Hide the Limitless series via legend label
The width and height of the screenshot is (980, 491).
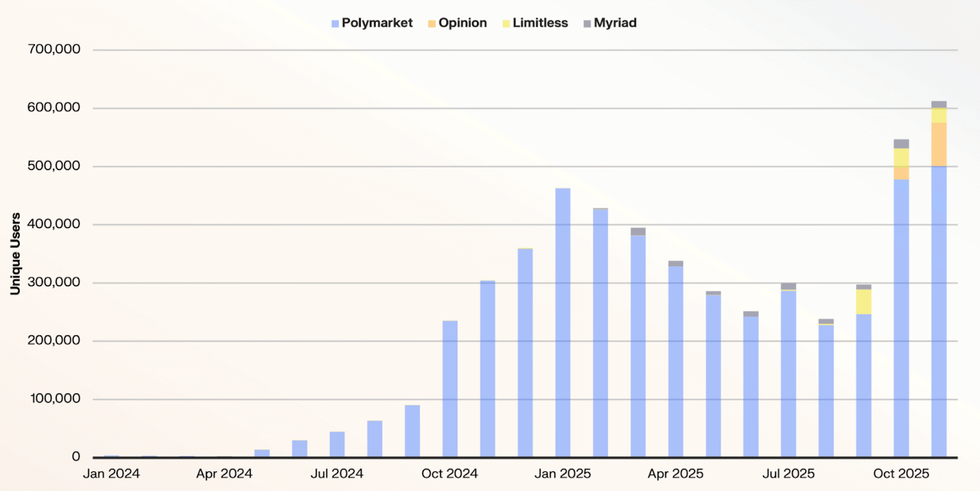(540, 23)
